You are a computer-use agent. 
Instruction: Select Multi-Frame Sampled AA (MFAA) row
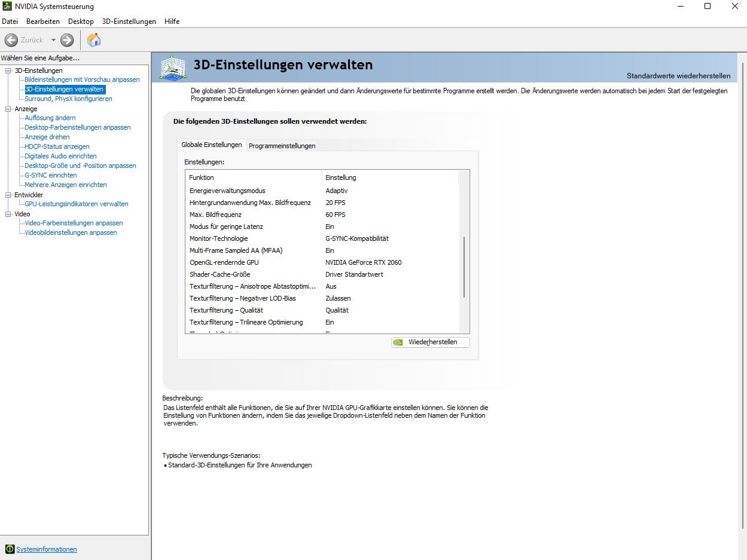coord(322,250)
